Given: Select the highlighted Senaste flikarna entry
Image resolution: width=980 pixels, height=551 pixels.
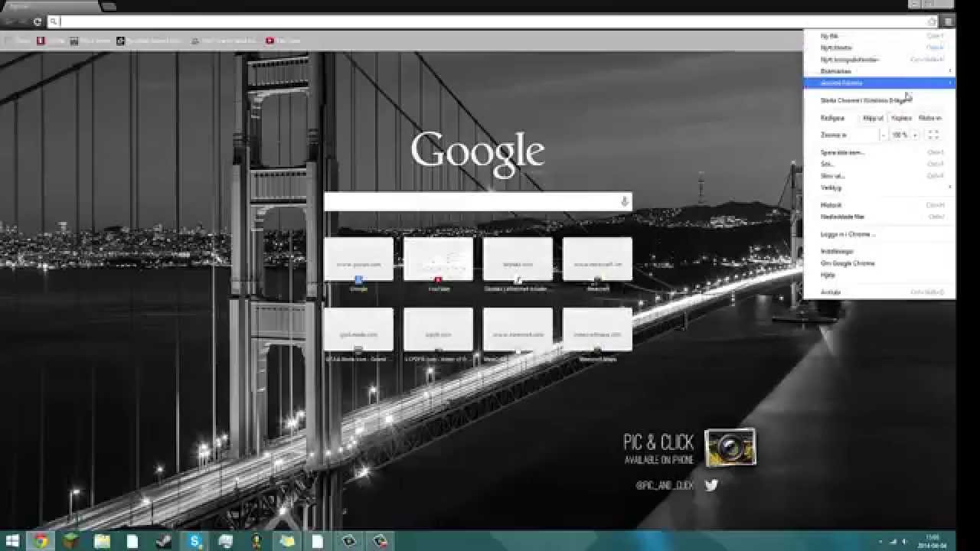Looking at the screenshot, I should click(879, 83).
